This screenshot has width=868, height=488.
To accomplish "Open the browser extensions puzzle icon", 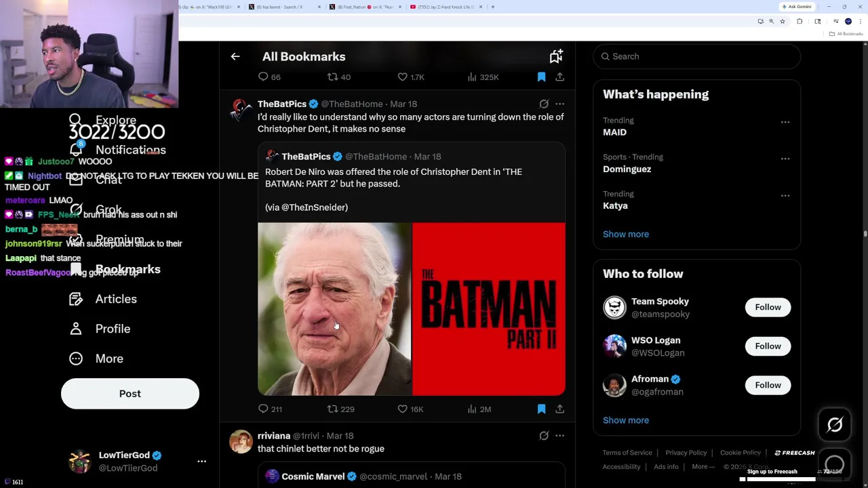I will tap(800, 22).
